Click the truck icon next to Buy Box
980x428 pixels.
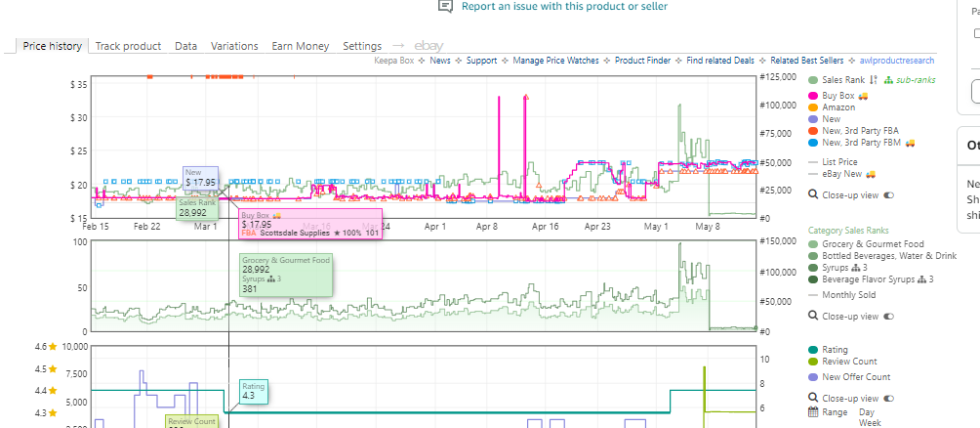click(x=864, y=96)
